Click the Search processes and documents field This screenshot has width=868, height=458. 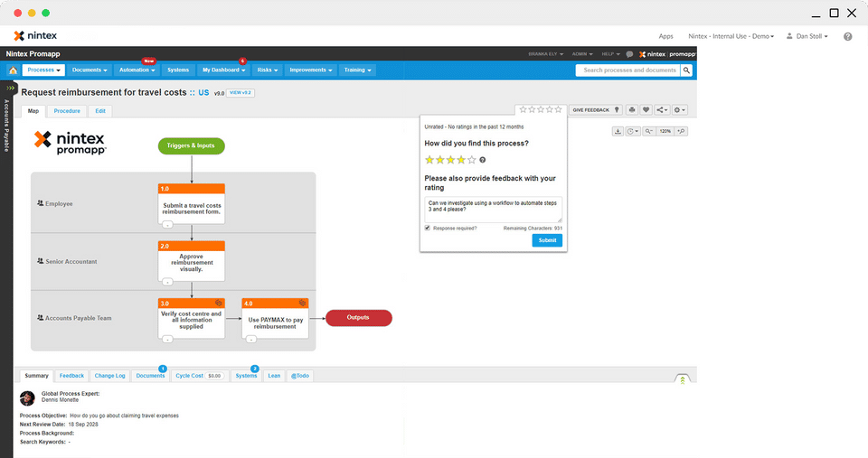(x=628, y=70)
